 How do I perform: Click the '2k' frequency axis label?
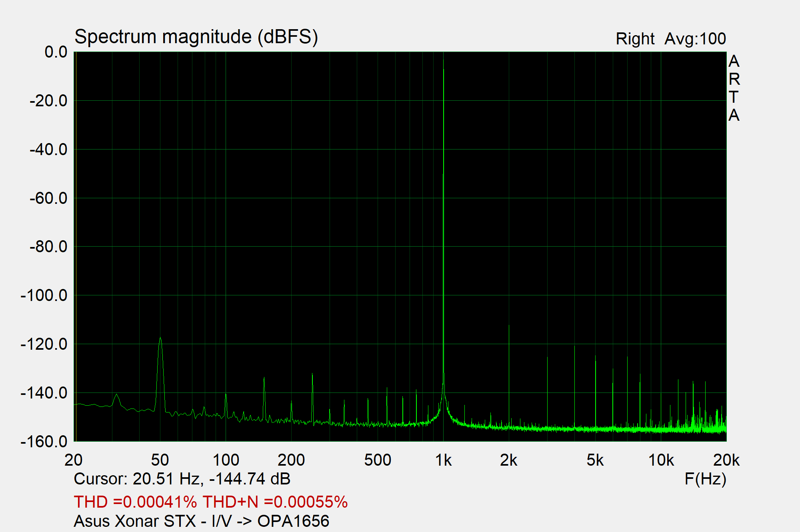tap(509, 460)
